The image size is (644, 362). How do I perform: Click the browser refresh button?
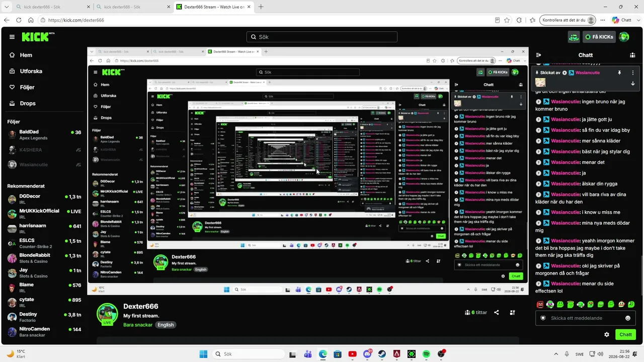[x=19, y=20]
